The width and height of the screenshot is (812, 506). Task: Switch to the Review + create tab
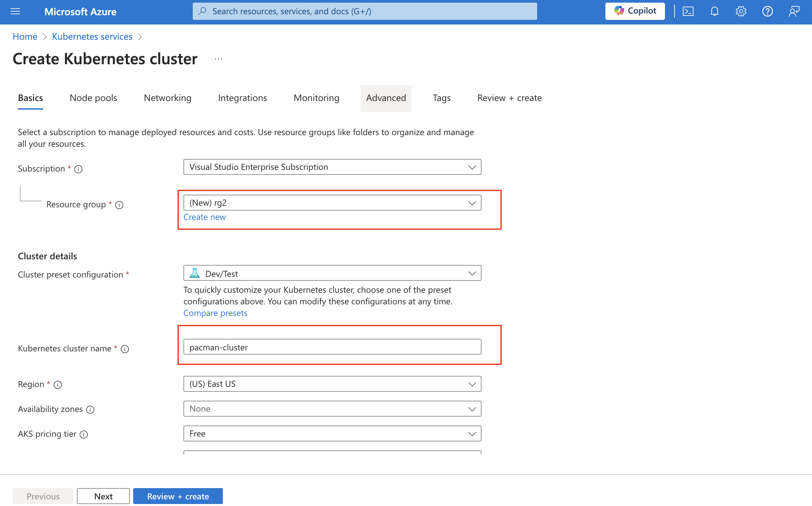click(x=509, y=98)
